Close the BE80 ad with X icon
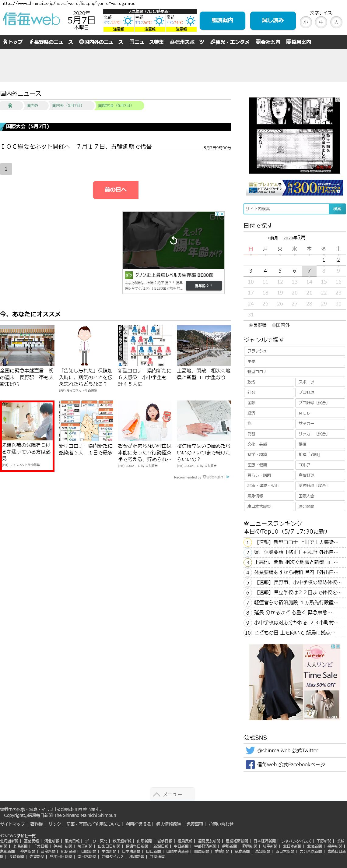This screenshot has width=347, height=868. (x=222, y=214)
